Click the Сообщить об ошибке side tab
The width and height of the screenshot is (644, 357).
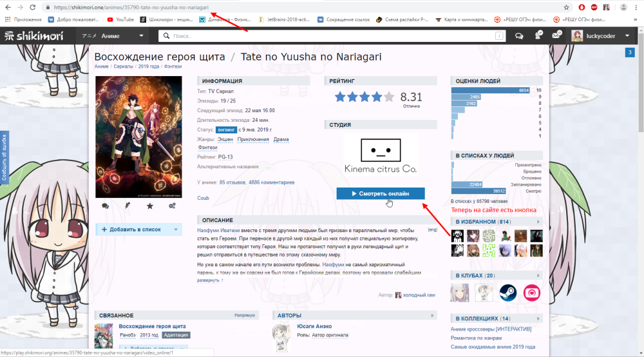pyautogui.click(x=4, y=157)
